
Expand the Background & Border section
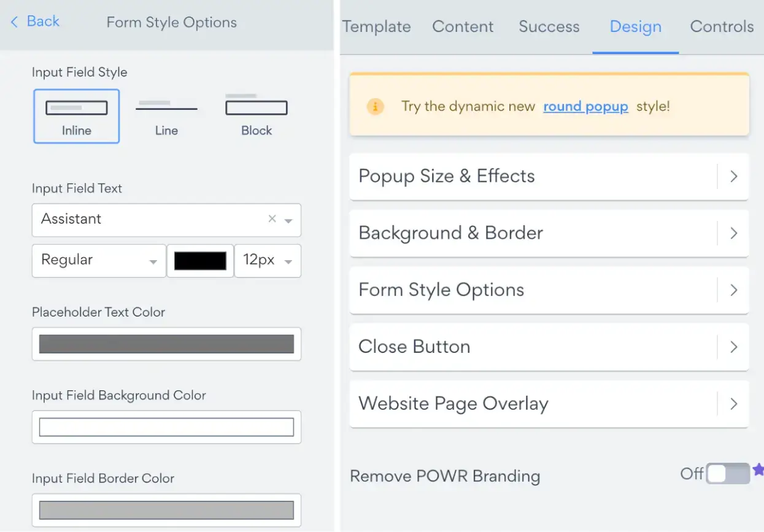tap(549, 233)
